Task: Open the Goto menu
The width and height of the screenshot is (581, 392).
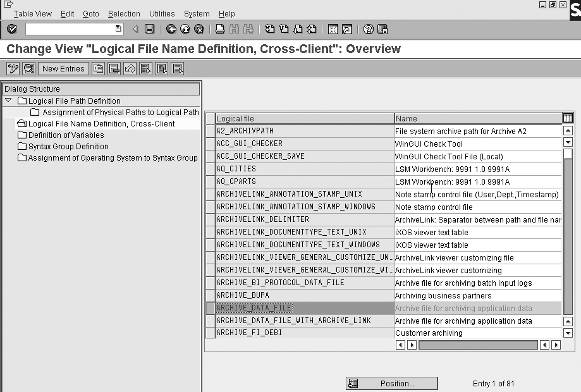Action: point(91,13)
